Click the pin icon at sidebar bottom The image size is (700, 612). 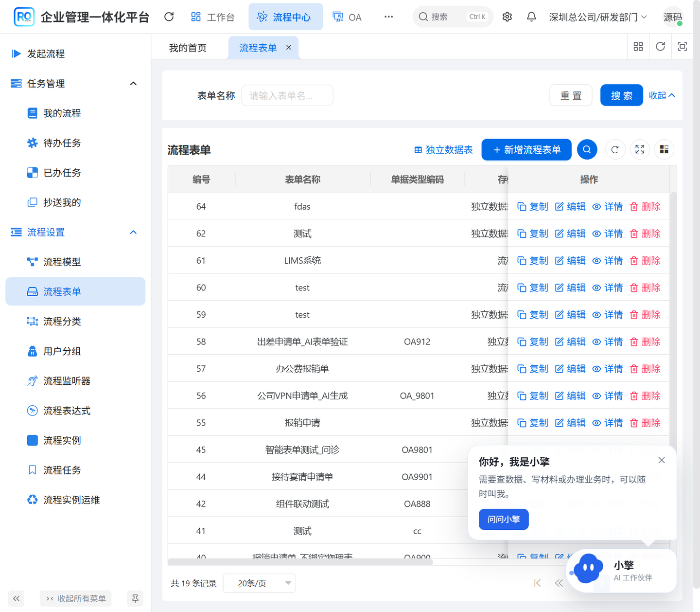[135, 598]
